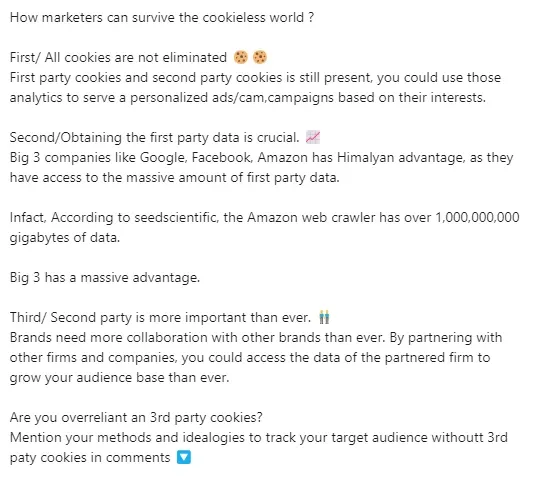Click the blue down-arrow emoji
The width and height of the screenshot is (534, 496).
click(x=184, y=457)
